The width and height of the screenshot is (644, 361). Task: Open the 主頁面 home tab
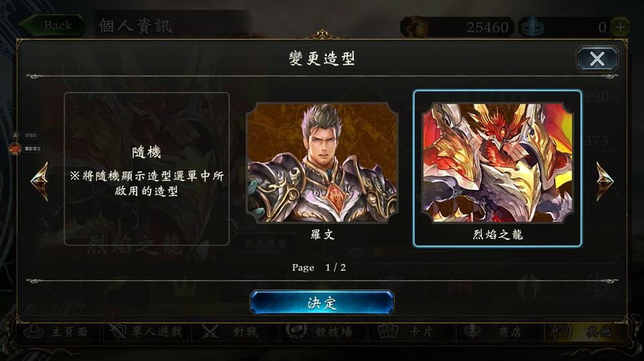(x=58, y=332)
